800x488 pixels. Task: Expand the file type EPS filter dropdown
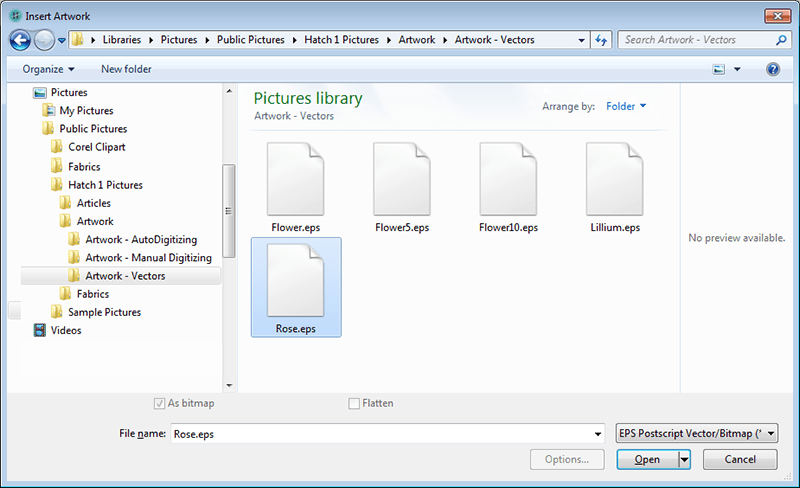point(697,434)
